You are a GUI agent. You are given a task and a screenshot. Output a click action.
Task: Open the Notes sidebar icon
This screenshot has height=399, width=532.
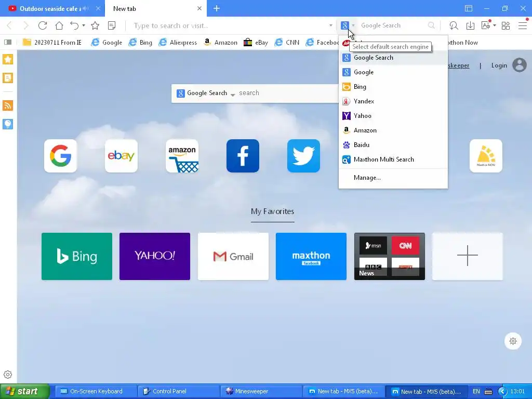pyautogui.click(x=8, y=78)
